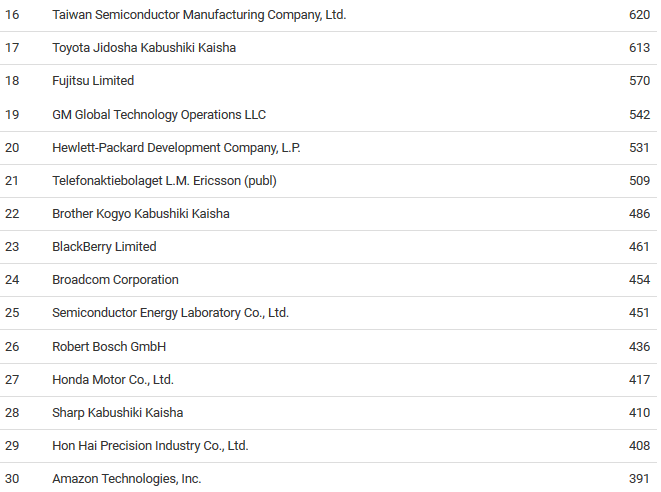Select the 461 value for BlackBerry
661x492 pixels.
pyautogui.click(x=639, y=247)
